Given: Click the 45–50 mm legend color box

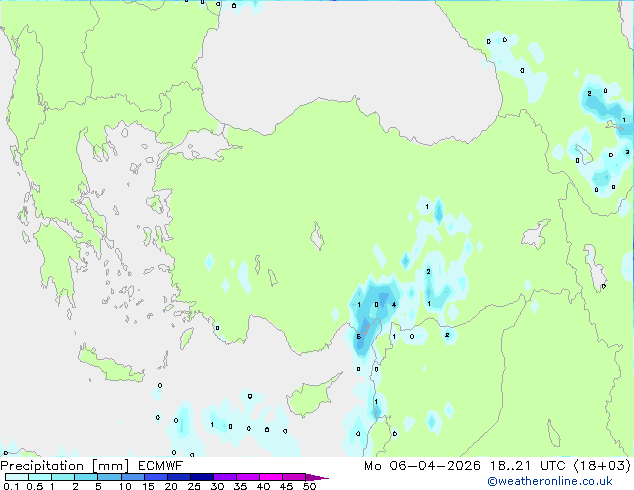Looking at the screenshot, I should [x=294, y=477].
